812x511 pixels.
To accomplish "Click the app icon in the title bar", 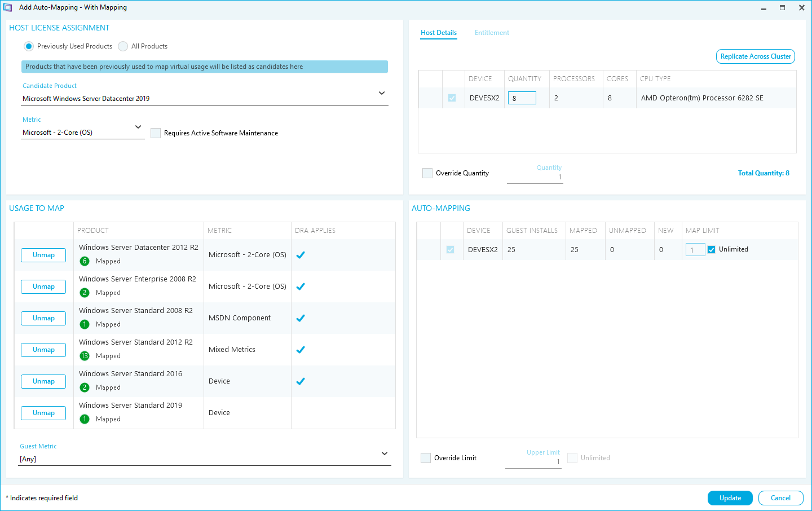I will (x=8, y=7).
